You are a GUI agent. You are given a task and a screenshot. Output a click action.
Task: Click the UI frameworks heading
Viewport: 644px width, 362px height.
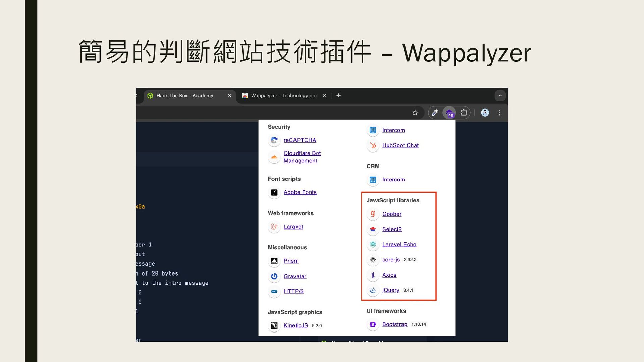pyautogui.click(x=386, y=311)
